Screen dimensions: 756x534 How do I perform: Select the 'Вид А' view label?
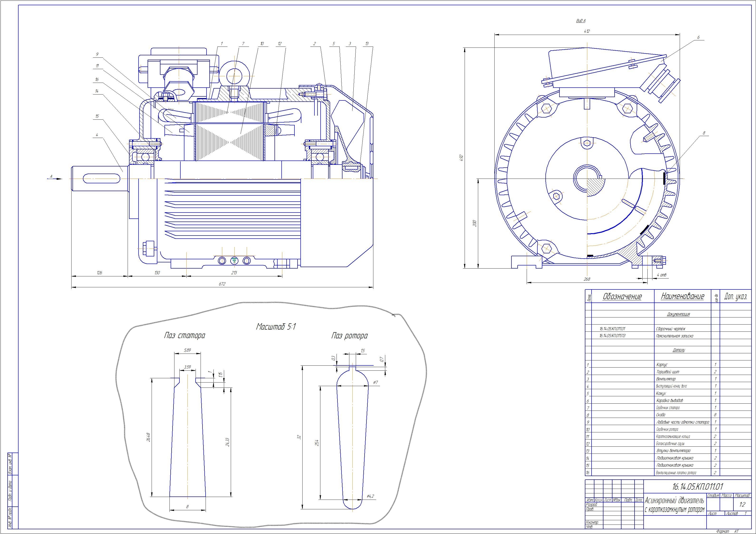[x=581, y=21]
